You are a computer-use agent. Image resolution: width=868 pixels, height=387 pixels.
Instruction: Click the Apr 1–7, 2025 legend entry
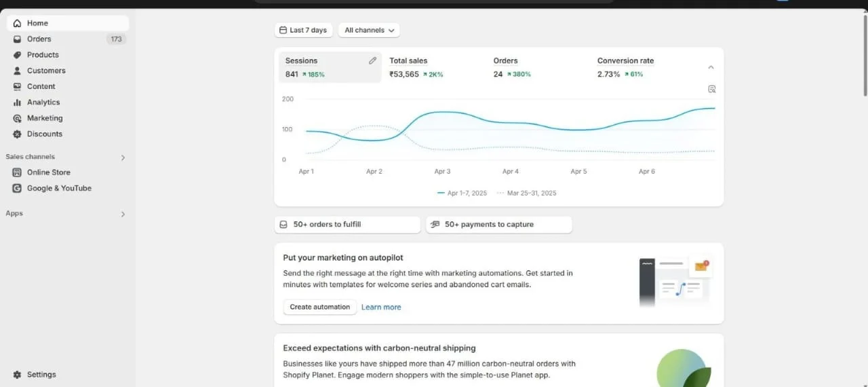tap(462, 193)
